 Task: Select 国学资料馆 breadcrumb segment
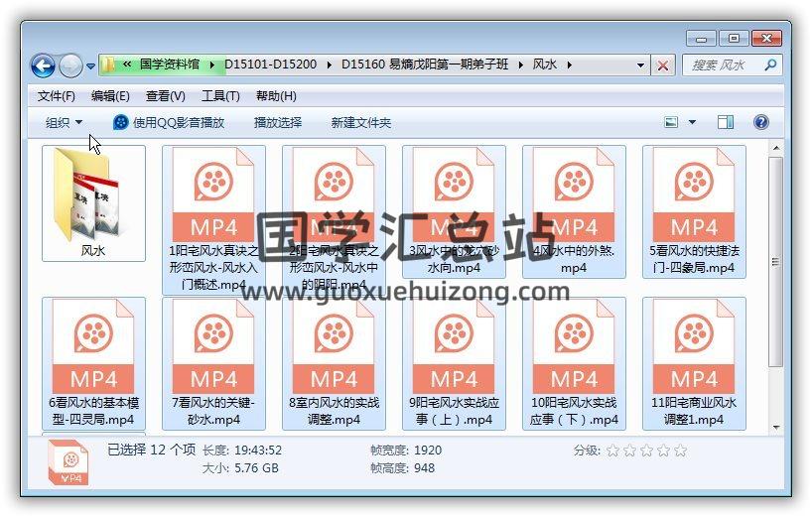[170, 65]
